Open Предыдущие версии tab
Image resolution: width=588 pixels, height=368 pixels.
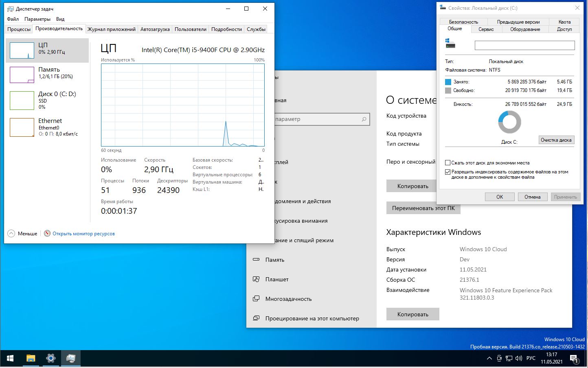(x=518, y=22)
